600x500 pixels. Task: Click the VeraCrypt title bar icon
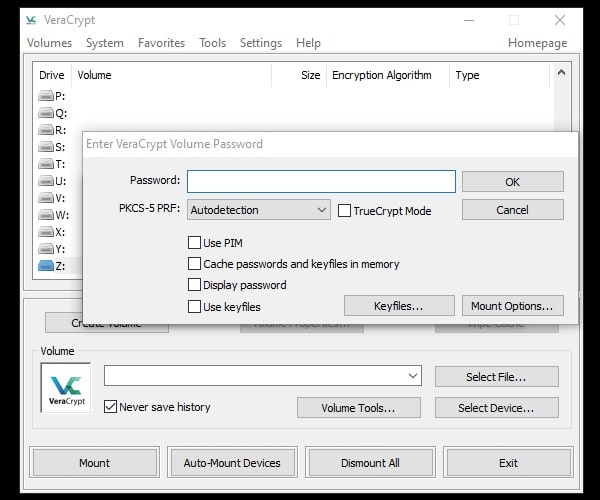coord(32,20)
